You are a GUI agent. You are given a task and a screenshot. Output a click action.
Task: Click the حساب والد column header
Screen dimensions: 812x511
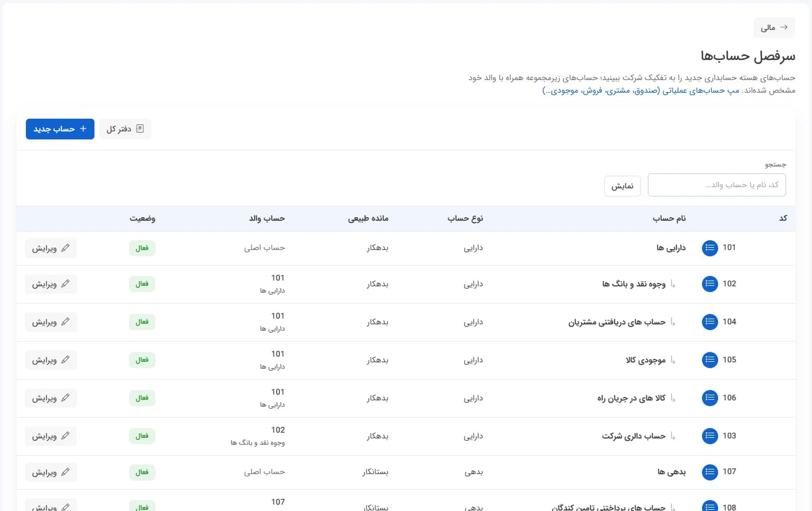click(267, 218)
